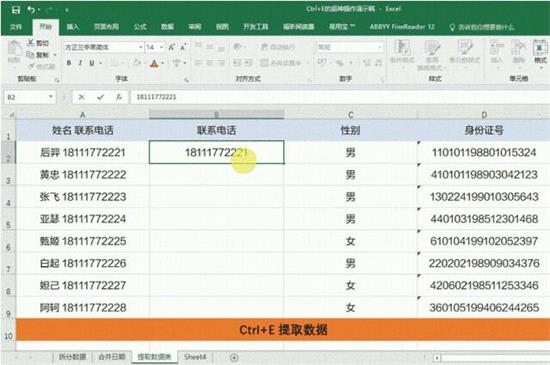
Task: Toggle Italic formatting button
Action: coord(80,63)
